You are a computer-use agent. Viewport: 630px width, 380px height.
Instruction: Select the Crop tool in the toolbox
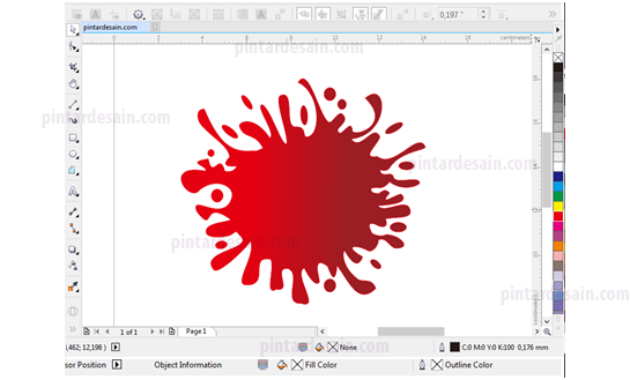click(x=73, y=67)
